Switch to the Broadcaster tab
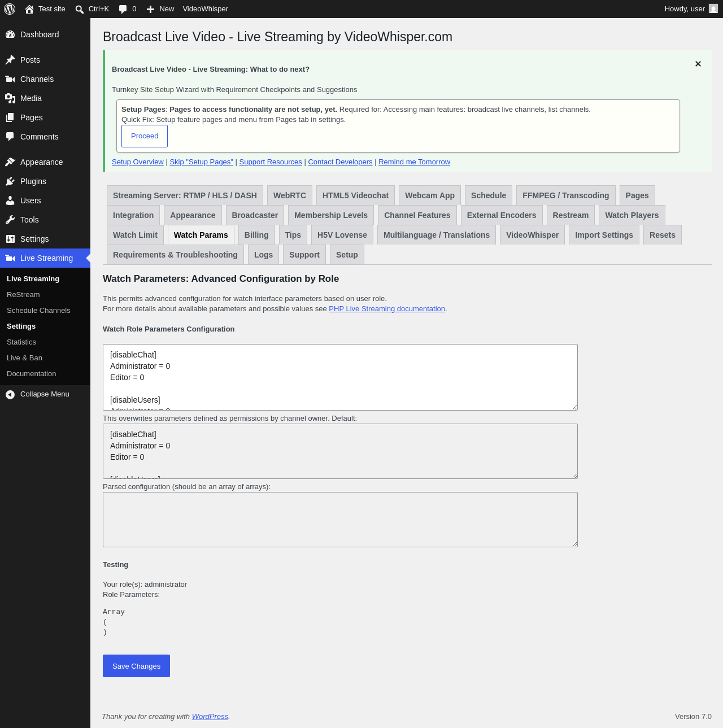 point(255,215)
